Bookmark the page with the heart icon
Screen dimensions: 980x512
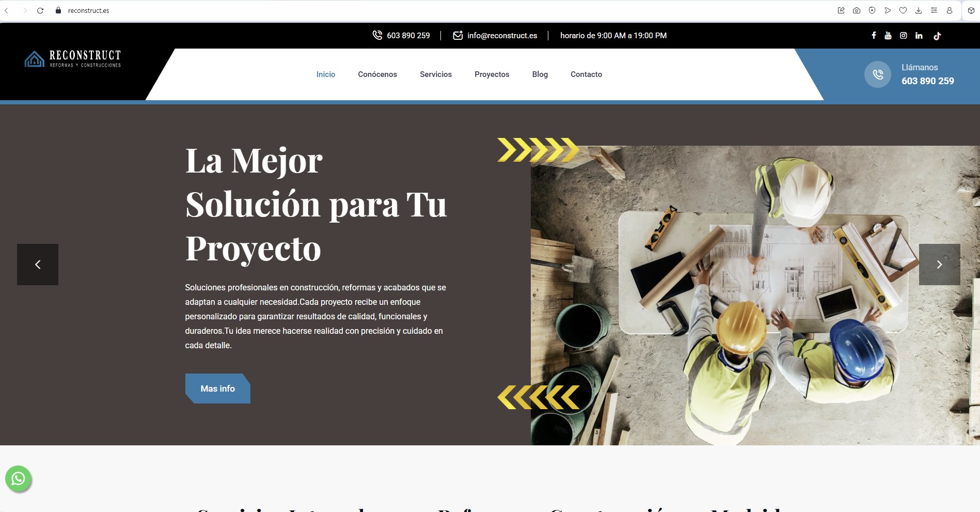pos(903,10)
